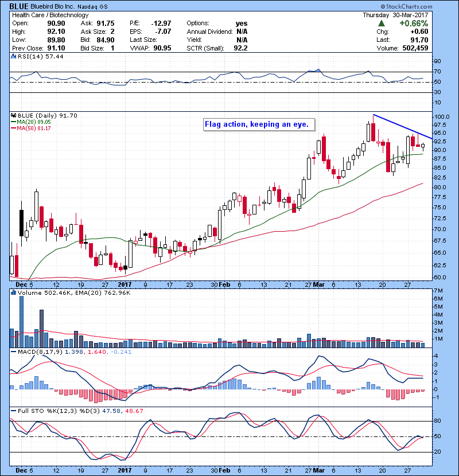Image resolution: width=459 pixels, height=476 pixels.
Task: Click the 62.5 price axis label
Action: tap(440, 266)
